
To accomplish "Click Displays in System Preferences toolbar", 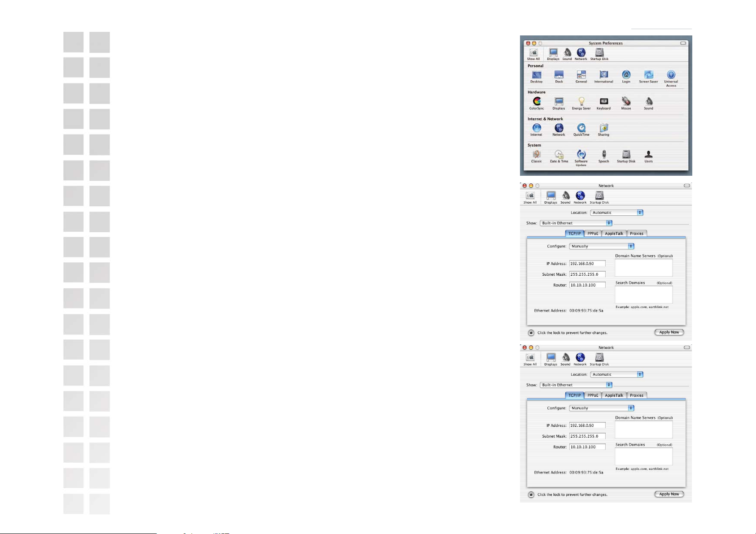I will [x=553, y=55].
